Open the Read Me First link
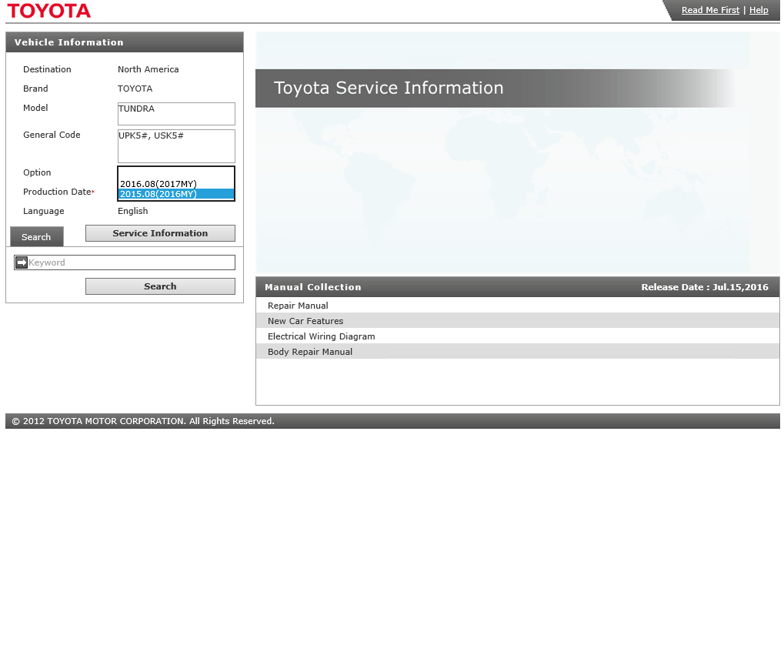 pyautogui.click(x=710, y=10)
